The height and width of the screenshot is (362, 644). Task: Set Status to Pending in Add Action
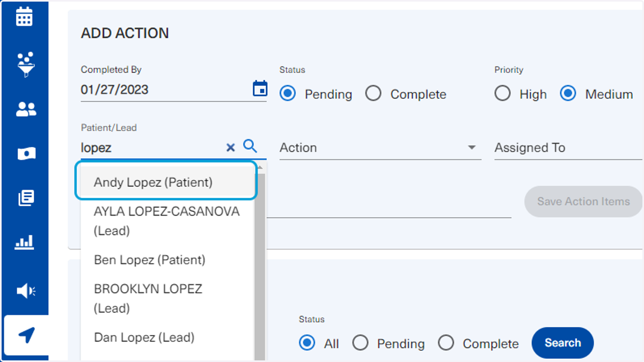click(288, 94)
